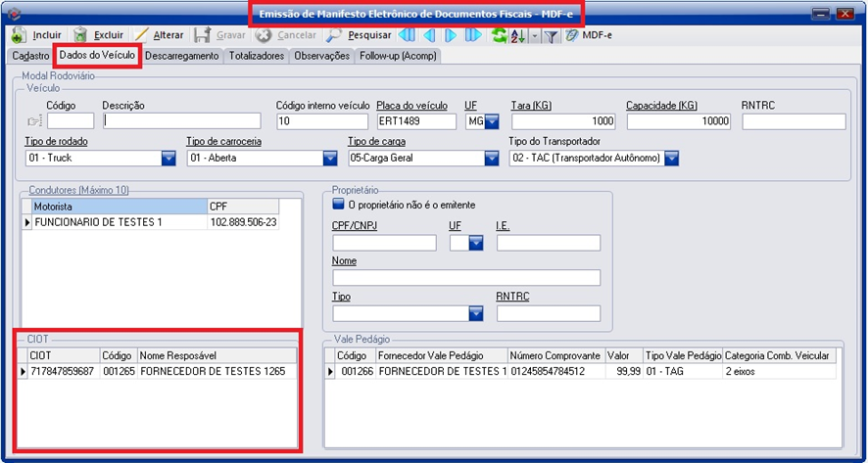Click the Excluir trash icon
Screen dimensions: 868x463
[x=80, y=35]
